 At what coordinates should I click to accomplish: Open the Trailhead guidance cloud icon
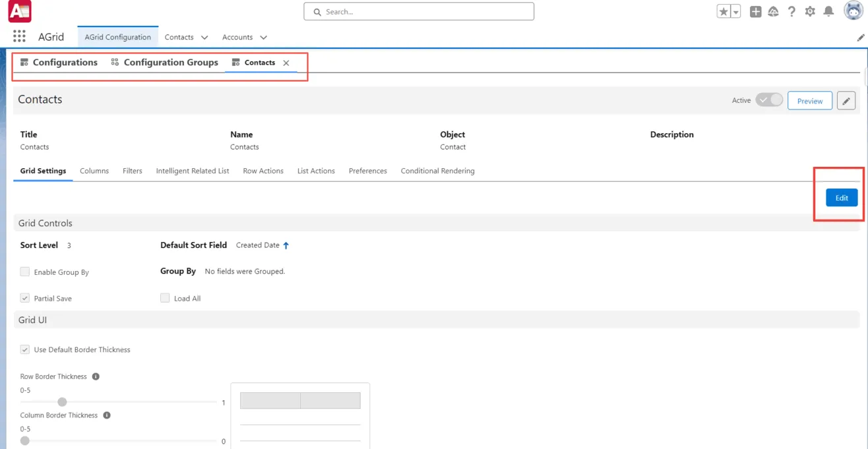tap(774, 12)
